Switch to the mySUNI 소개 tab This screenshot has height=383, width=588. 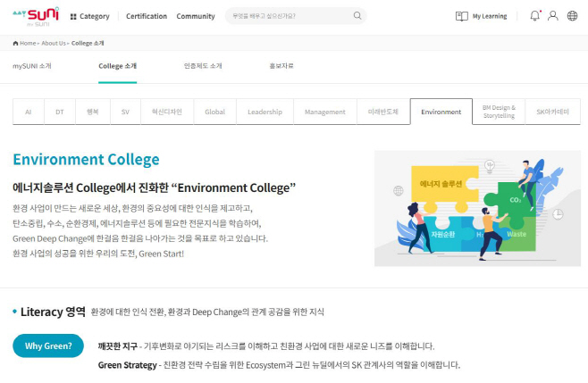point(31,66)
